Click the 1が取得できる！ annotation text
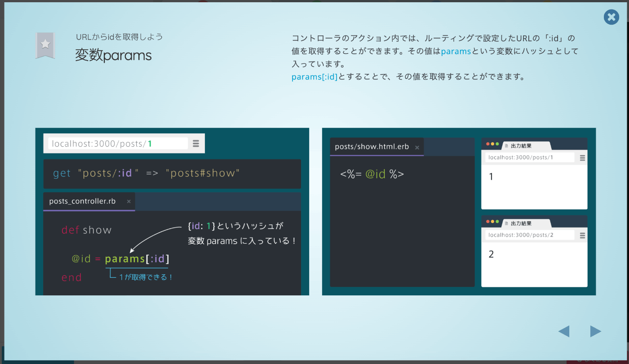The height and width of the screenshot is (364, 629). point(146,277)
